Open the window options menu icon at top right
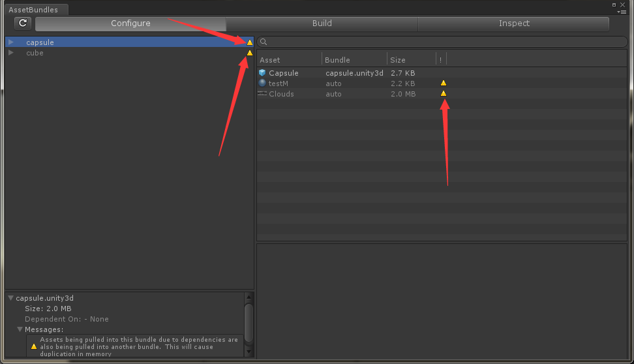Image resolution: width=634 pixels, height=364 pixels. 622,11
